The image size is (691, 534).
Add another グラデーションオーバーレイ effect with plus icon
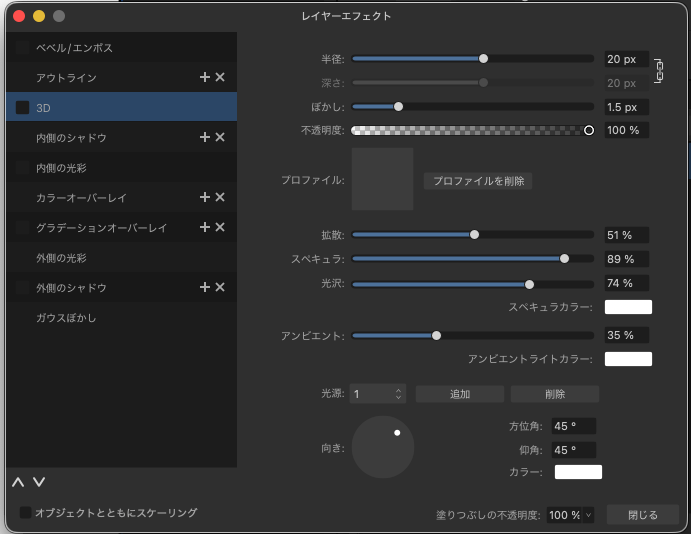[204, 227]
